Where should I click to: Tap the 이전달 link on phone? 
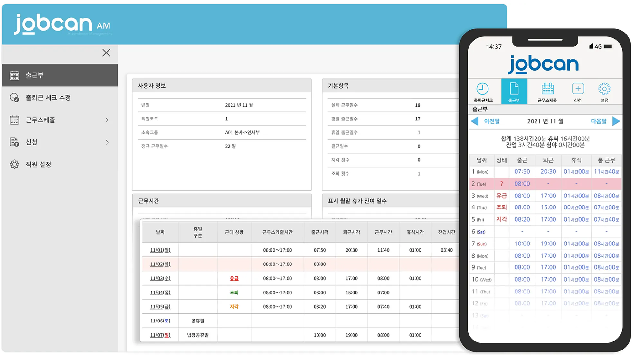coord(492,121)
